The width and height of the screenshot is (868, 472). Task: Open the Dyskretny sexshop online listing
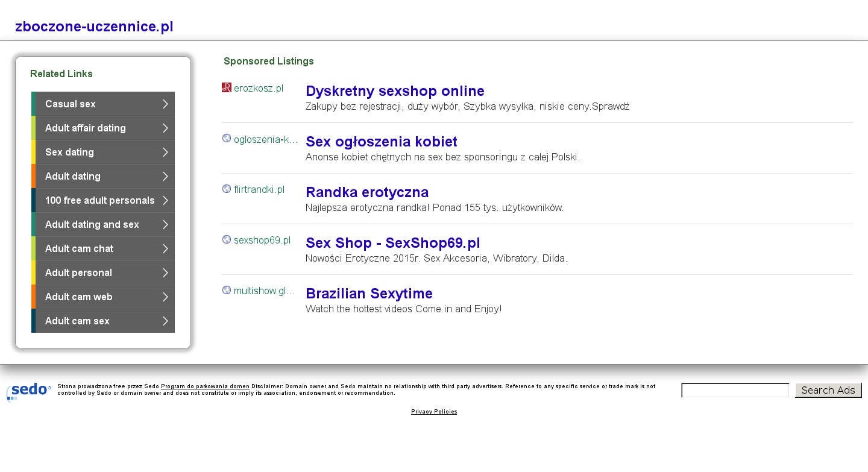[395, 91]
